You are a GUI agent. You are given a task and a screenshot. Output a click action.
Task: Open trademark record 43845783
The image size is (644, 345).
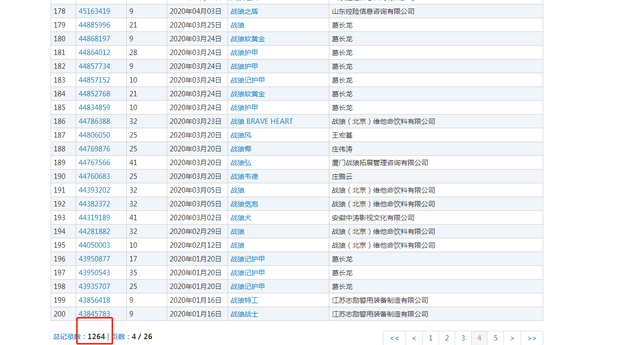(94, 314)
